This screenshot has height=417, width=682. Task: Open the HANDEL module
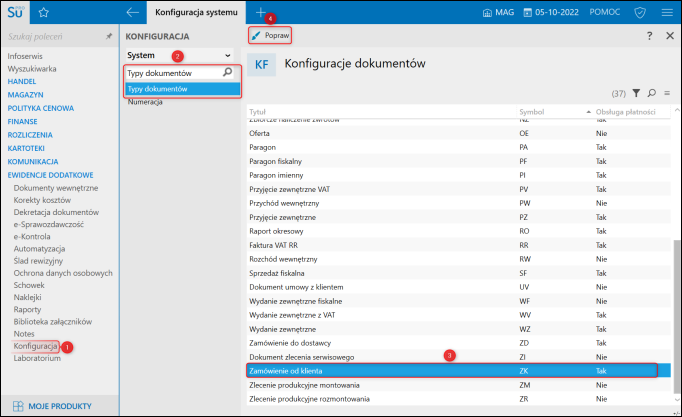coord(22,81)
